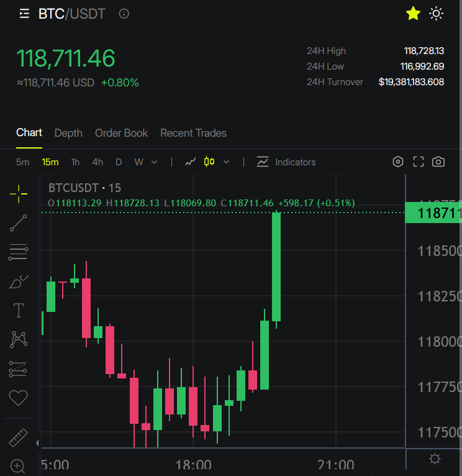Screen dimensions: 462x476
Task: Collapse the drawing toolbar arrow
Action: (x=38, y=443)
